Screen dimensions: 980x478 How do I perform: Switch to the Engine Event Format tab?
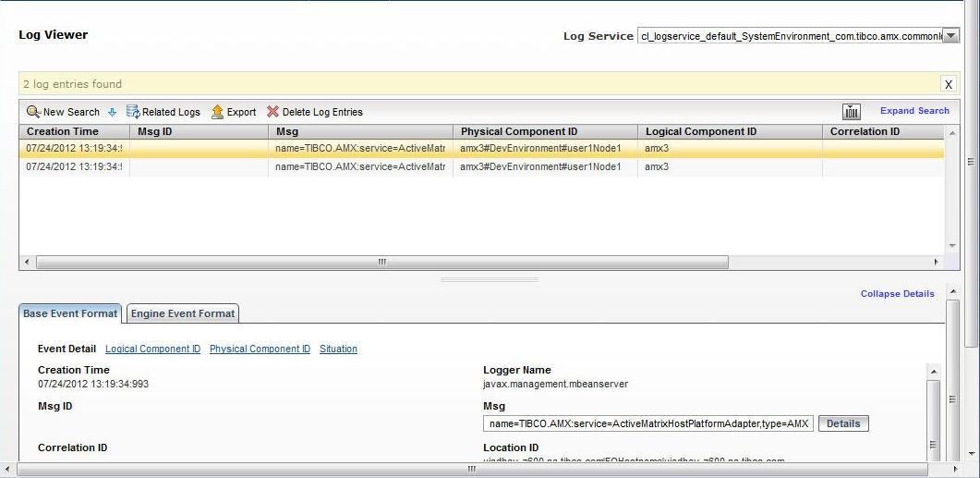(183, 313)
